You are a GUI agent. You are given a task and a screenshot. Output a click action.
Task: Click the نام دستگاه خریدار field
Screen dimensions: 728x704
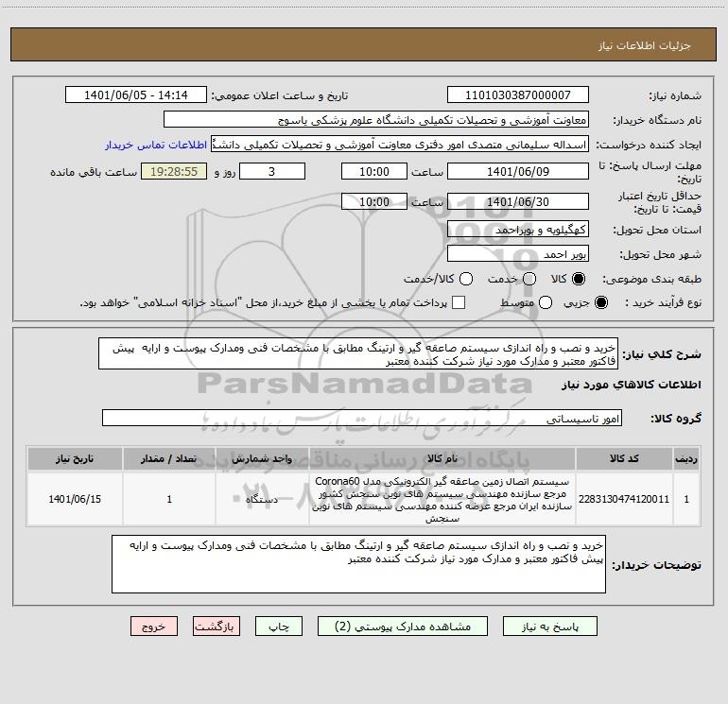click(x=376, y=120)
